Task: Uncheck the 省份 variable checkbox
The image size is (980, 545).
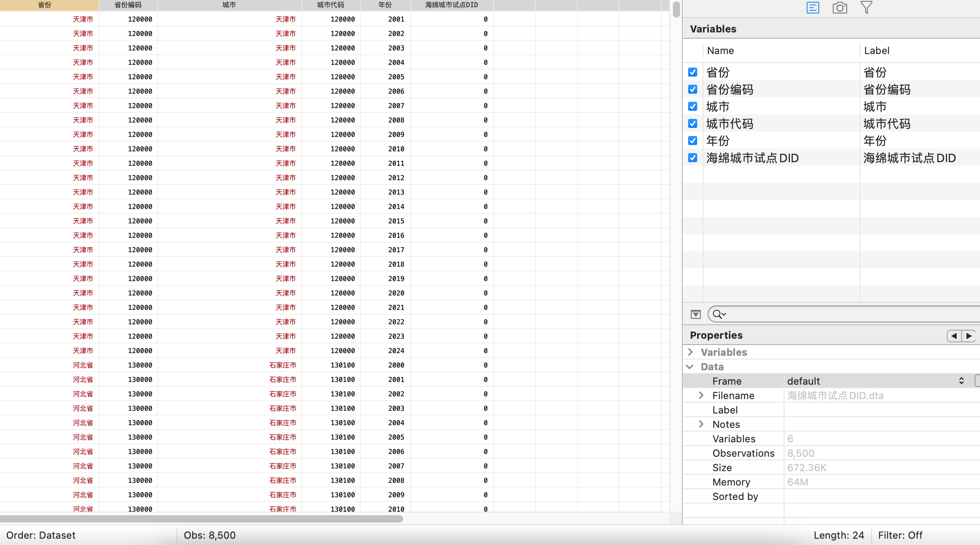Action: (693, 72)
